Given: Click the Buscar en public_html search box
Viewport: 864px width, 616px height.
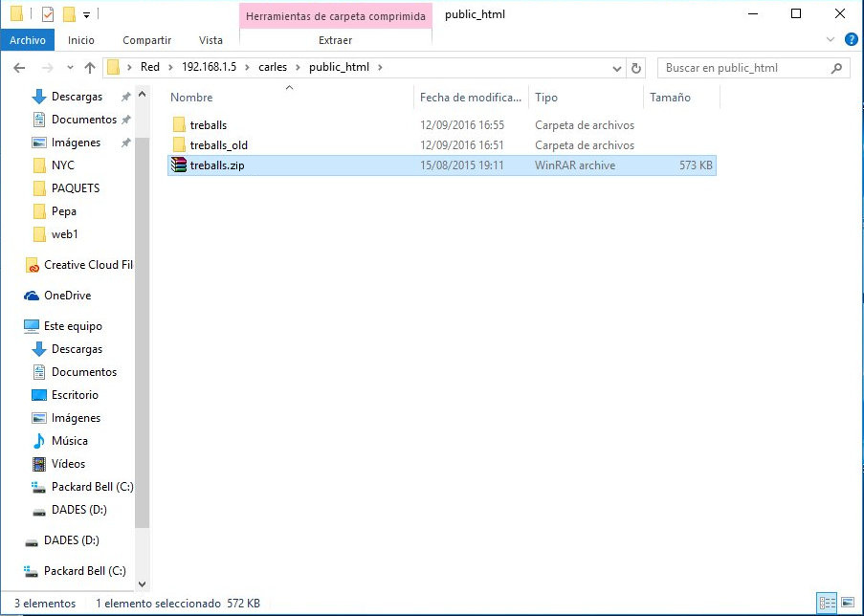Looking at the screenshot, I should pyautogui.click(x=745, y=68).
